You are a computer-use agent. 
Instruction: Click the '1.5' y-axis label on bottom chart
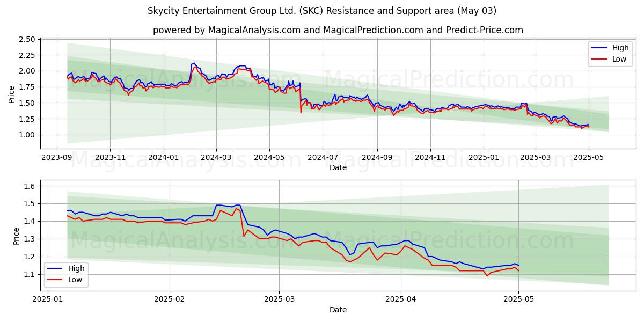(x=30, y=204)
